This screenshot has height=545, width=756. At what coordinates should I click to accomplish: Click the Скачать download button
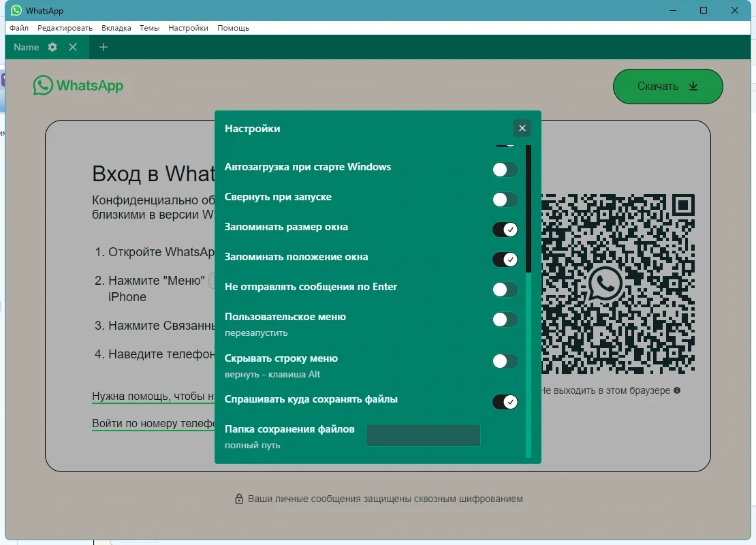(x=667, y=87)
